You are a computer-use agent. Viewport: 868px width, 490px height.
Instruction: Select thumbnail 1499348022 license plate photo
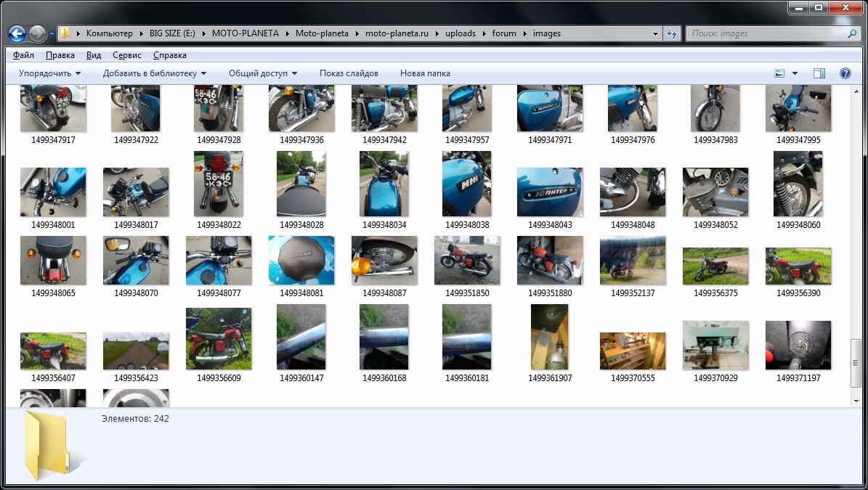point(218,184)
